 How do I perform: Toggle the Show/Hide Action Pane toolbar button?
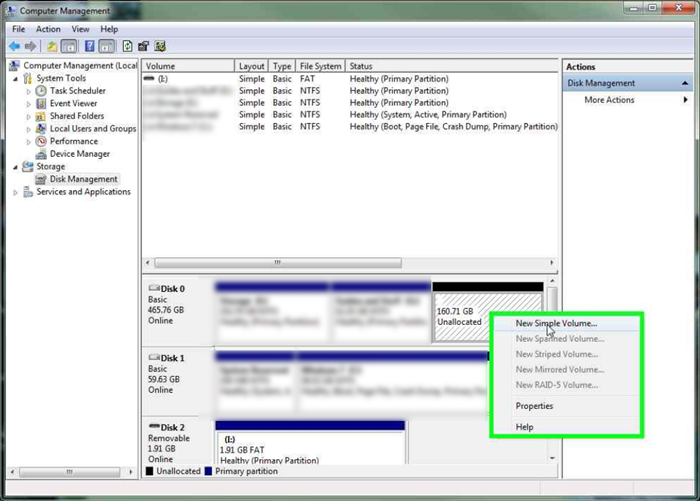coord(107,46)
